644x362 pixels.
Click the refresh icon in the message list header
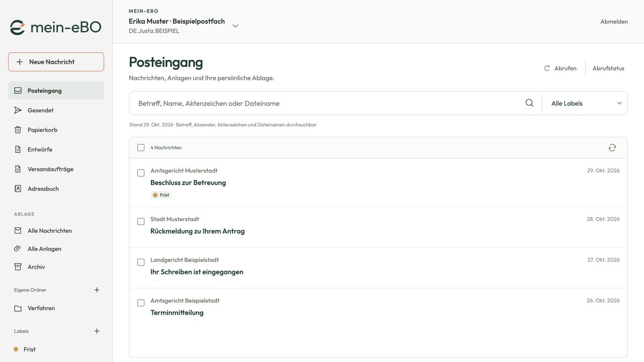point(612,147)
